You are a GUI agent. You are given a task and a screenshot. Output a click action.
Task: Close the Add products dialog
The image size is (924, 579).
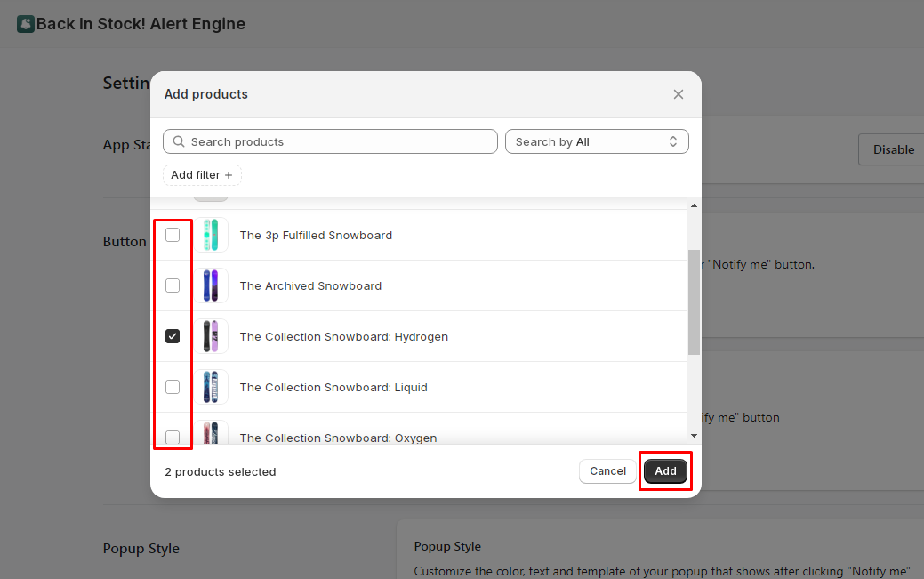click(679, 94)
